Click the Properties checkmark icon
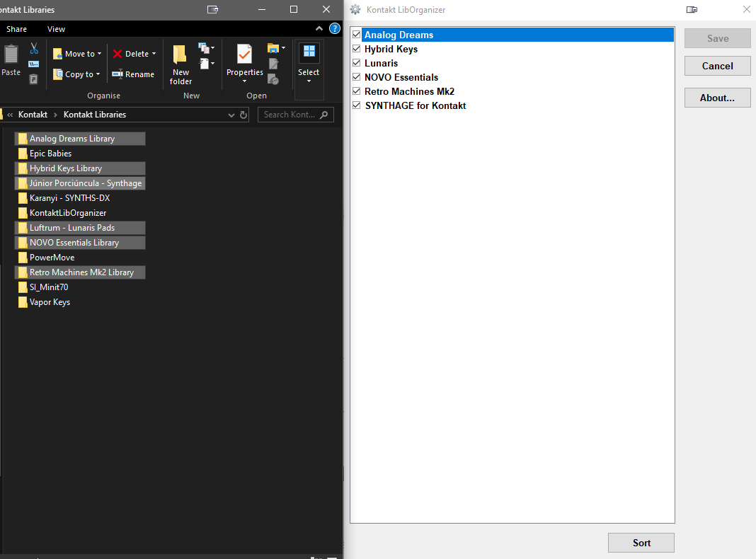Screen dimensions: 756x559 [244, 54]
